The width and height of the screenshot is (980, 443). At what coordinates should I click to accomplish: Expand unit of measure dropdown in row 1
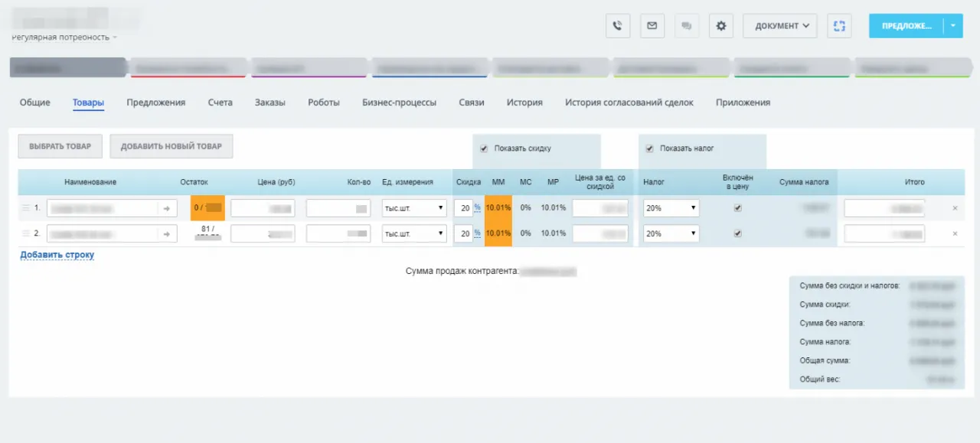414,208
